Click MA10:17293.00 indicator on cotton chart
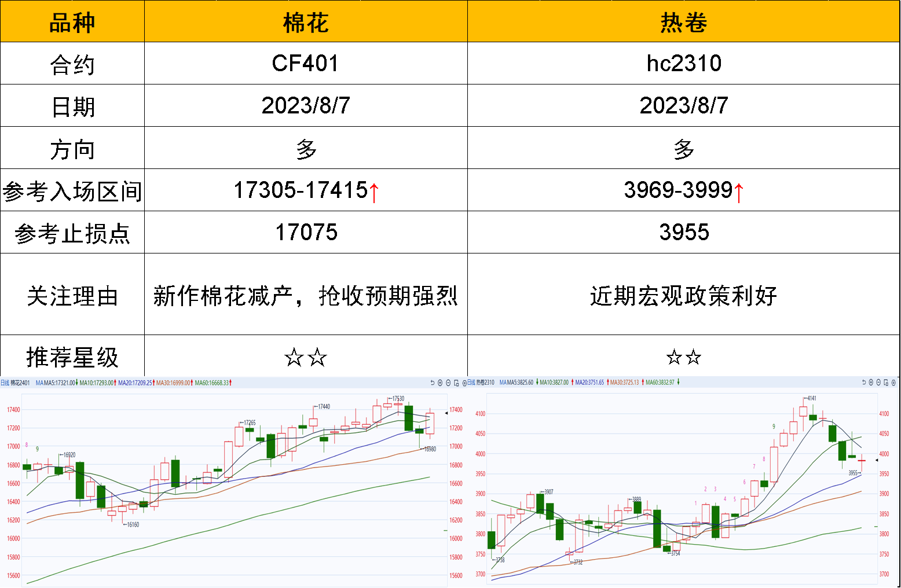Viewport: 901px width, 588px height. (x=96, y=383)
